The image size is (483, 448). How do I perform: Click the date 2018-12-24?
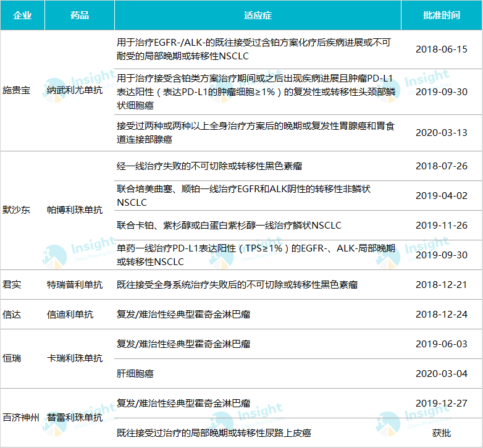pos(442,315)
